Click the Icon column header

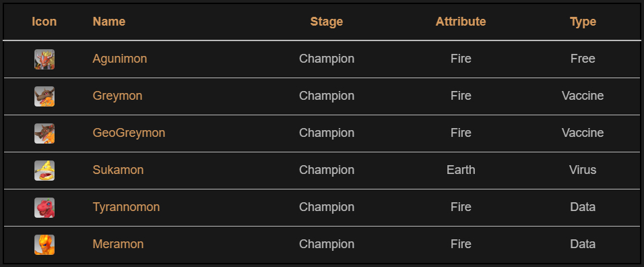pos(44,22)
